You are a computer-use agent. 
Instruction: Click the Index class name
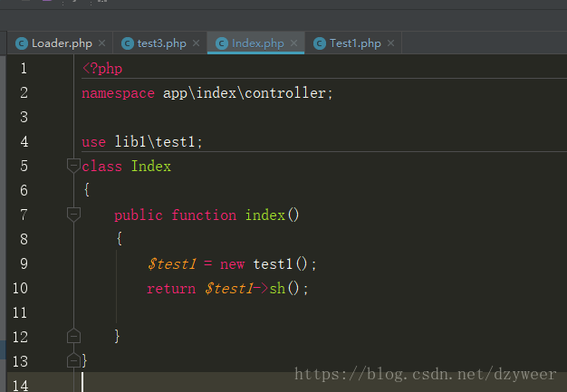(x=151, y=167)
